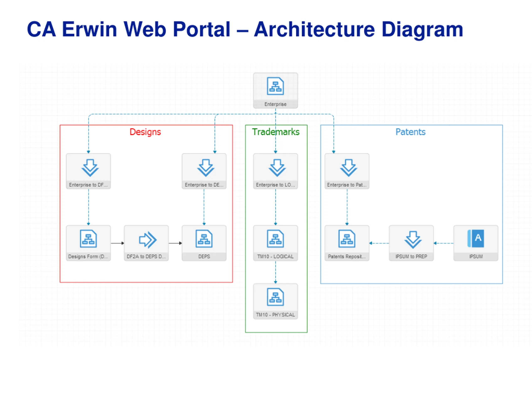Screen dimensions: 532x399
Task: Click the TM10 - LOGICAL label
Action: [275, 257]
